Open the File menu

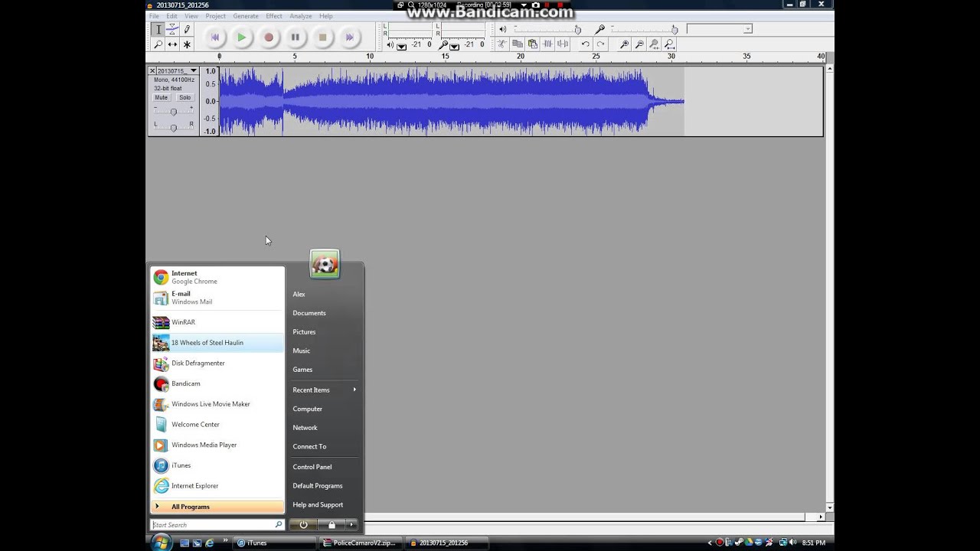(x=154, y=16)
